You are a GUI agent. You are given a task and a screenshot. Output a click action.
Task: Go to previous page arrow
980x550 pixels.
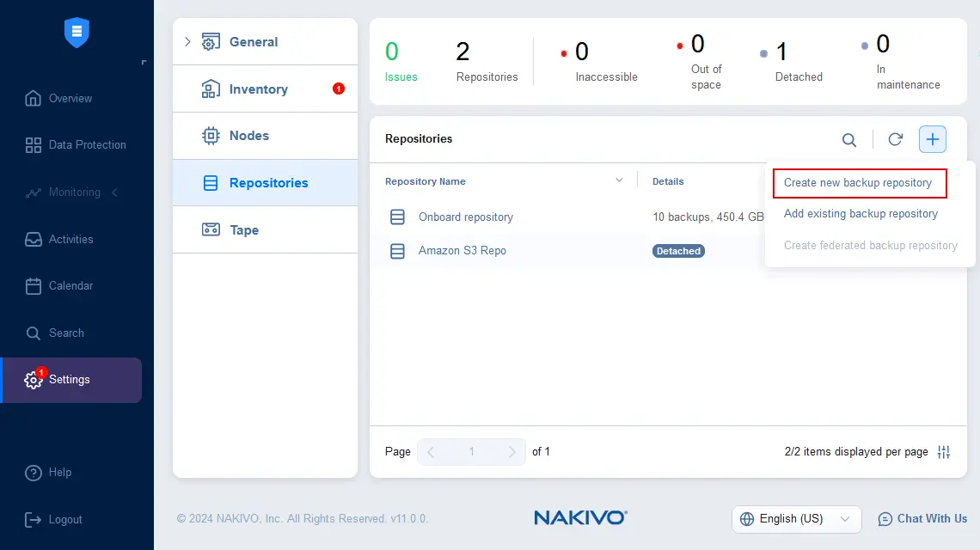pos(431,452)
